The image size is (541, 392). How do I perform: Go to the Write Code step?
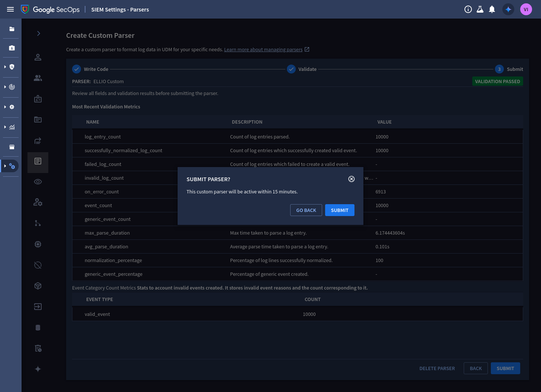point(90,69)
